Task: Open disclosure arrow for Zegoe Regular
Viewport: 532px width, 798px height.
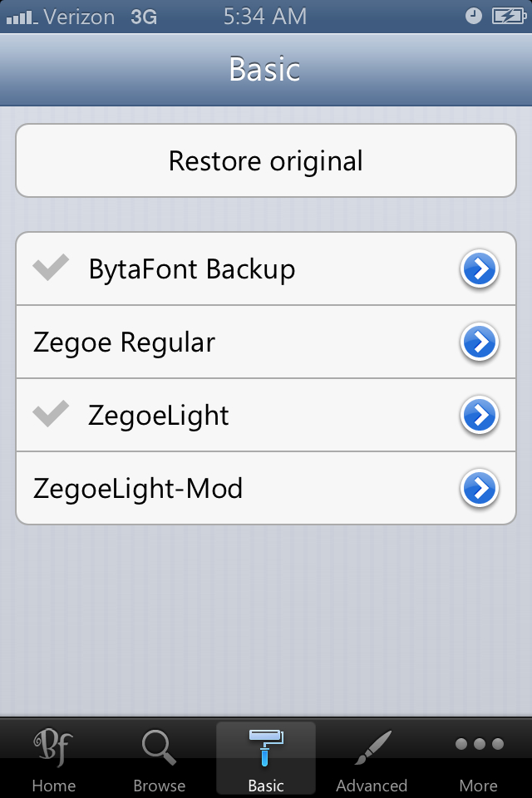Action: point(480,342)
